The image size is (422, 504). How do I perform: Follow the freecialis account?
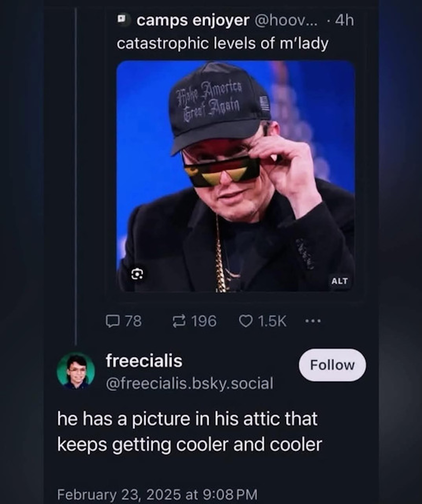coord(332,365)
